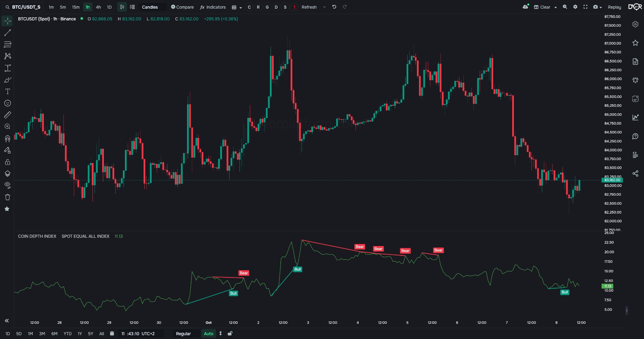Screen dimensions: 644x339
Task: Switch to 4h timeframe
Action: click(98, 7)
